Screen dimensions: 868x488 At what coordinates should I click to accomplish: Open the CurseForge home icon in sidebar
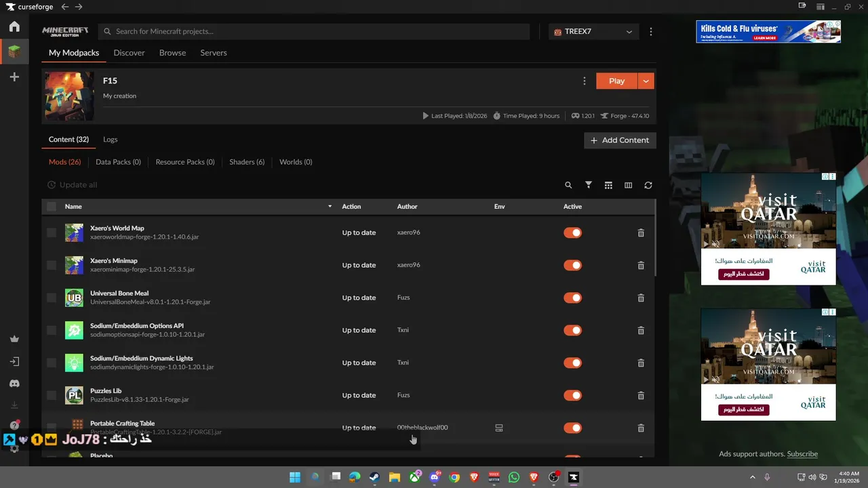point(14,26)
